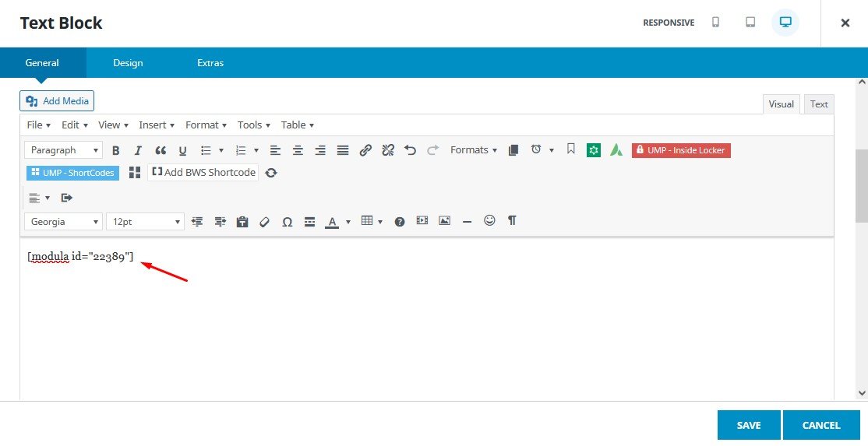Toggle underline formatting
Viewport: 868px width, 446px height.
[x=182, y=150]
